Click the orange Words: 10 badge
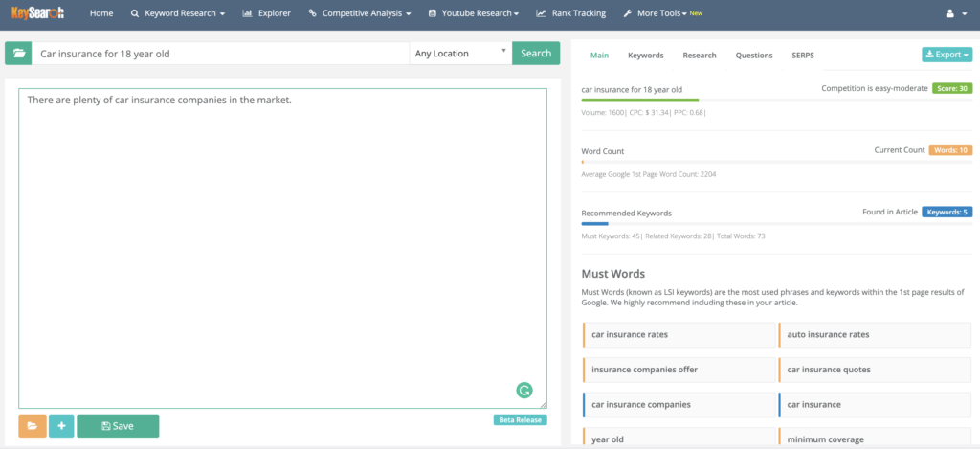Viewport: 980px width, 450px height. (x=950, y=150)
